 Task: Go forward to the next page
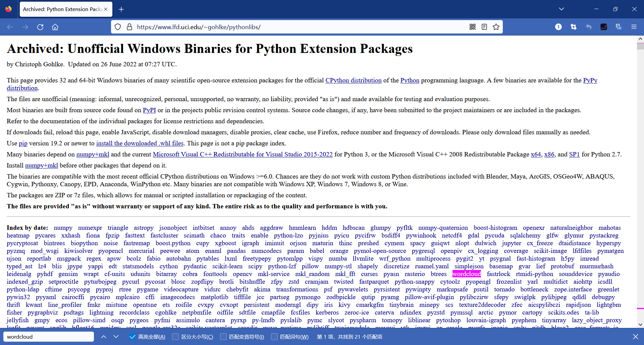pos(25,27)
